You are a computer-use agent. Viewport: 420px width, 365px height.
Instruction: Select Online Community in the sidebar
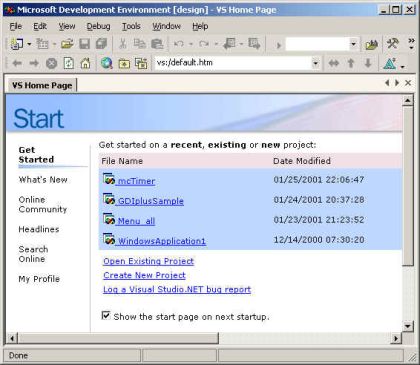43,204
